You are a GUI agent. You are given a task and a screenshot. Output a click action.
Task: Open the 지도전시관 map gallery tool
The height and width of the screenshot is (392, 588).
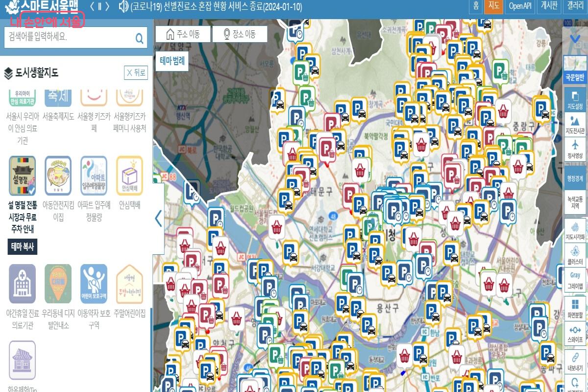(575, 124)
